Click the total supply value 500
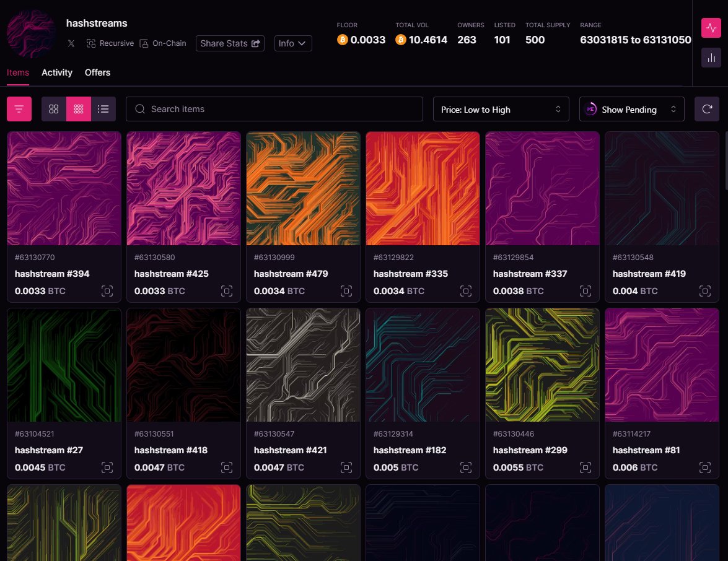The height and width of the screenshot is (561, 728). point(535,40)
